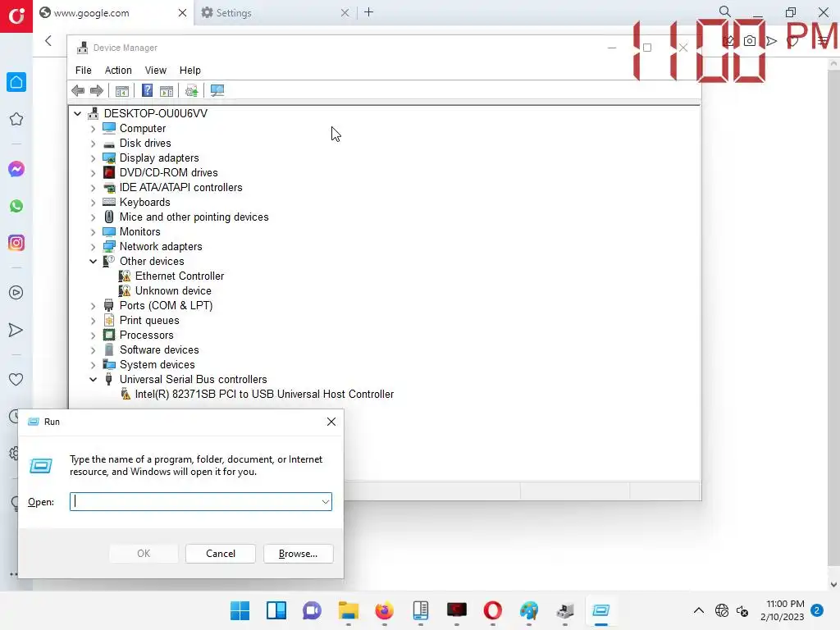840x630 pixels.
Task: Expand the Network adapters category
Action: 94,246
